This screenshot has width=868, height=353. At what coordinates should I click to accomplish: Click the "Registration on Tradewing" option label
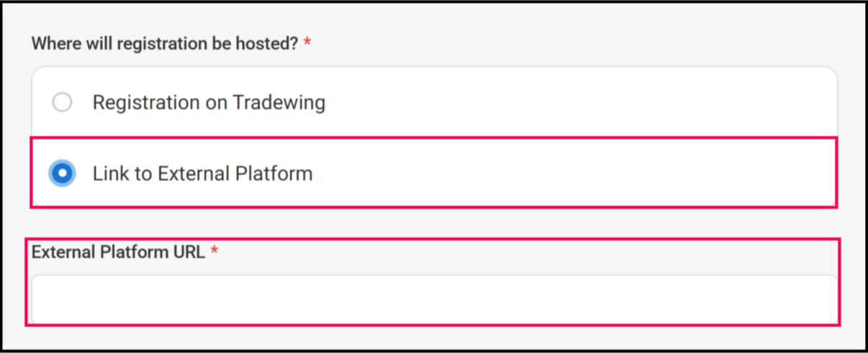(209, 103)
